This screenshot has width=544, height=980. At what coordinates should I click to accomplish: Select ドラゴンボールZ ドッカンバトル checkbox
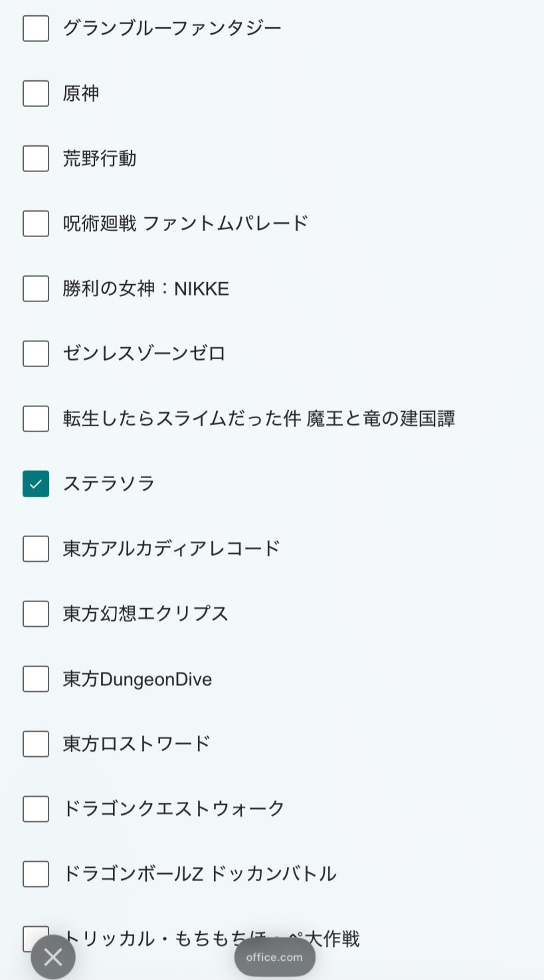[36, 874]
